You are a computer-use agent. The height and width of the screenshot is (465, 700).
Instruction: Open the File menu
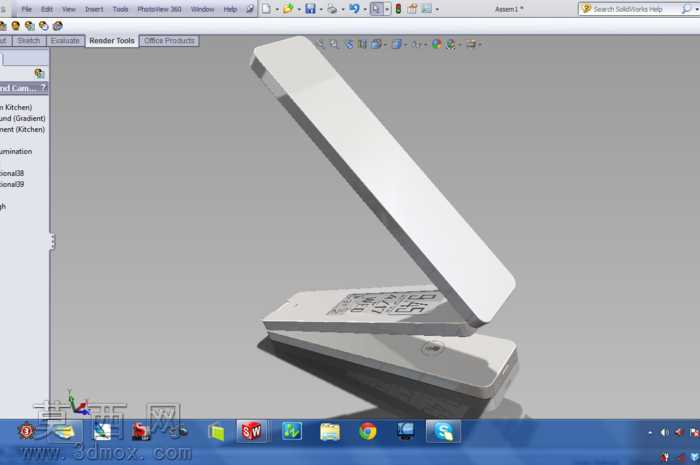pyautogui.click(x=26, y=9)
